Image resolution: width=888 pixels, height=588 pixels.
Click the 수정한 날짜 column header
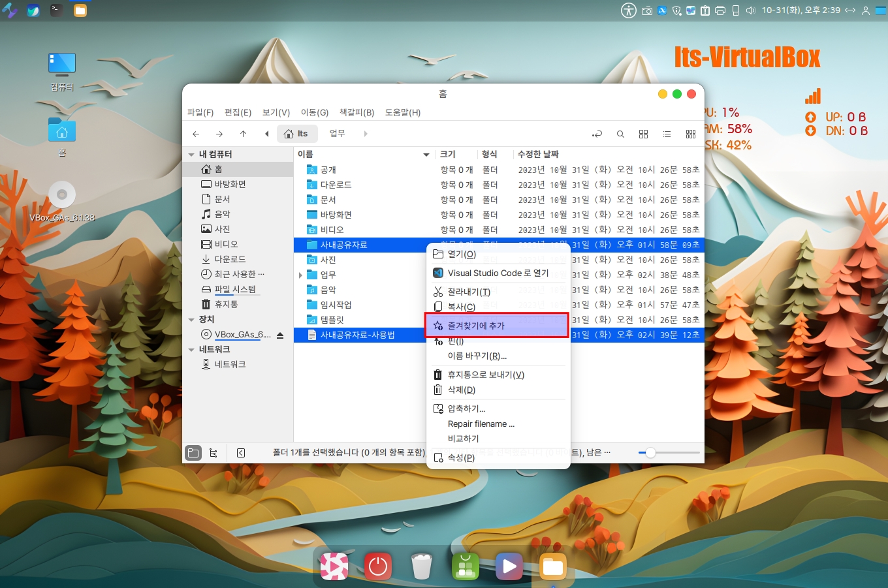tap(538, 154)
